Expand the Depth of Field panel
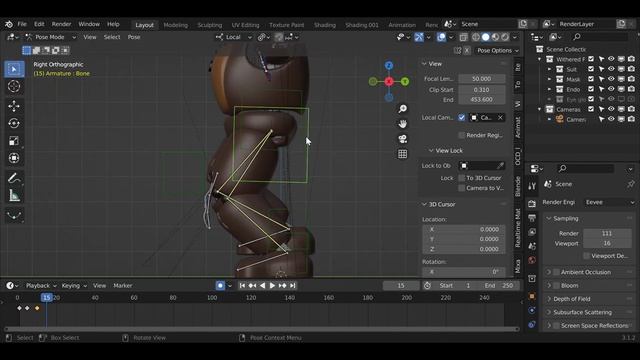 point(549,299)
